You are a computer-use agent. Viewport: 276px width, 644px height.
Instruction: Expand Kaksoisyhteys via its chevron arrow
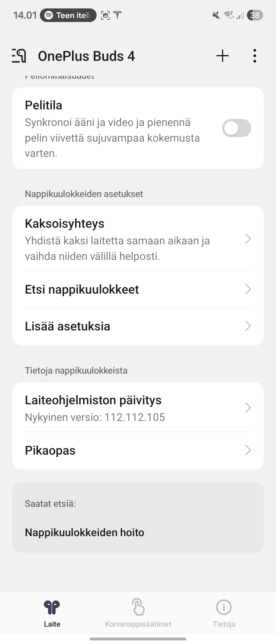click(248, 239)
